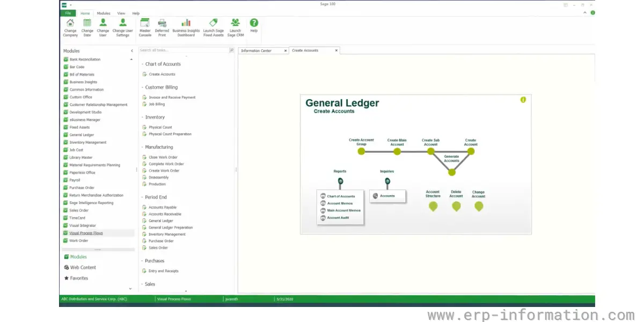Switch to the Modules ribbon tab
The height and width of the screenshot is (322, 644).
104,13
